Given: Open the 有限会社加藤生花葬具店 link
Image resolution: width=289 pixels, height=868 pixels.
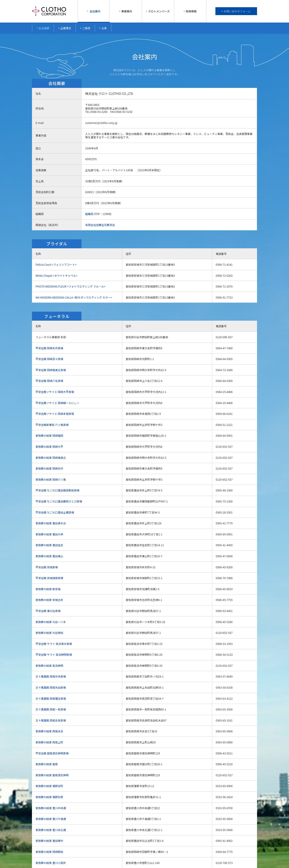Looking at the screenshot, I should (100, 225).
